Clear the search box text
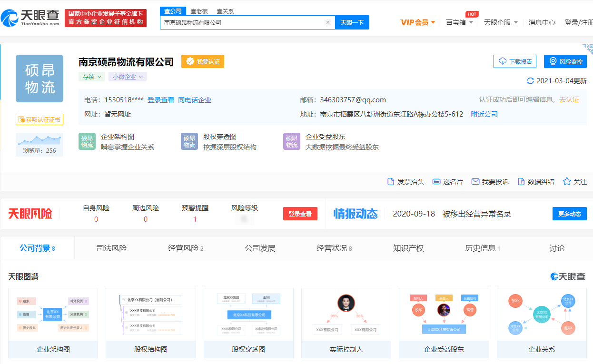Viewport: 593px width, 364px height. [x=327, y=22]
